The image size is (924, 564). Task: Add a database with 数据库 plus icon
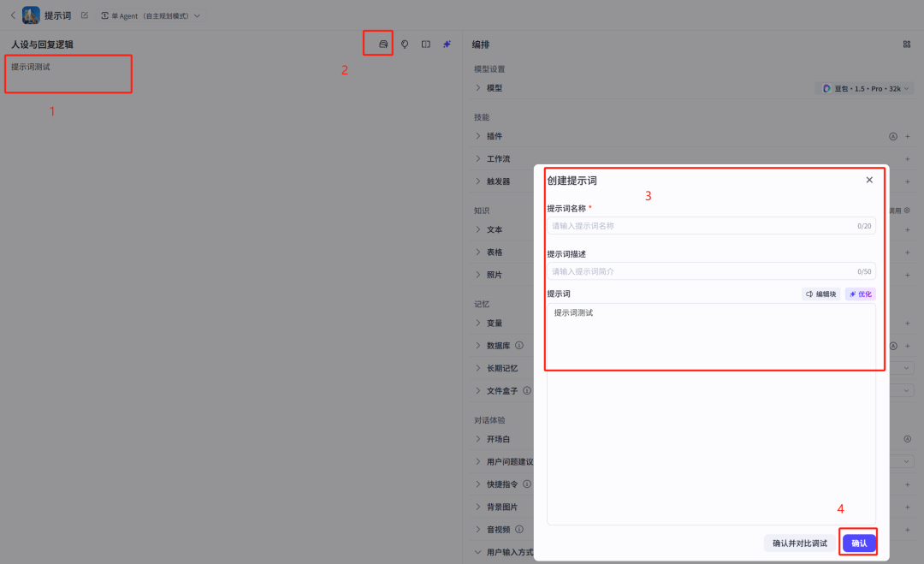point(908,346)
